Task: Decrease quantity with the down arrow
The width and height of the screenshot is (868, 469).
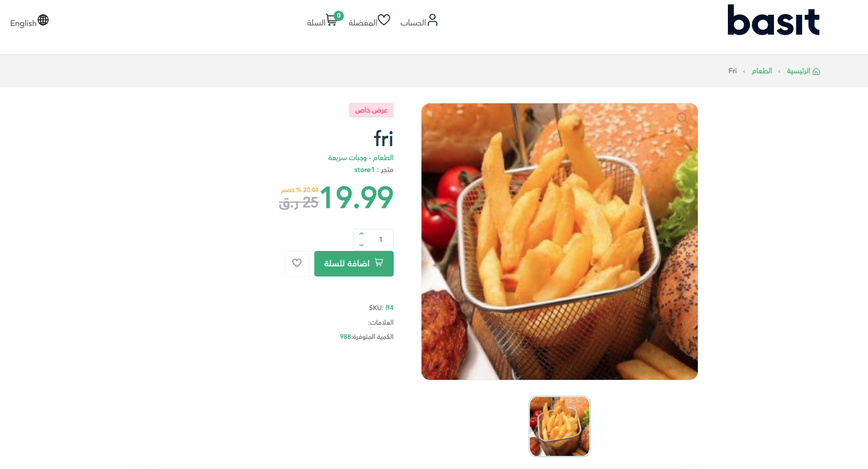Action: point(361,245)
